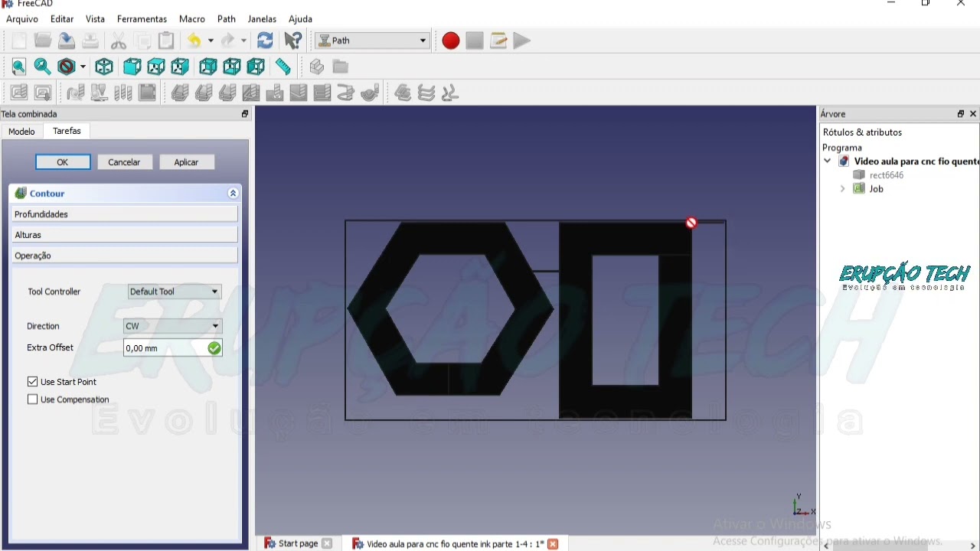
Task: Click the Open file folder icon
Action: pyautogui.click(x=43, y=41)
